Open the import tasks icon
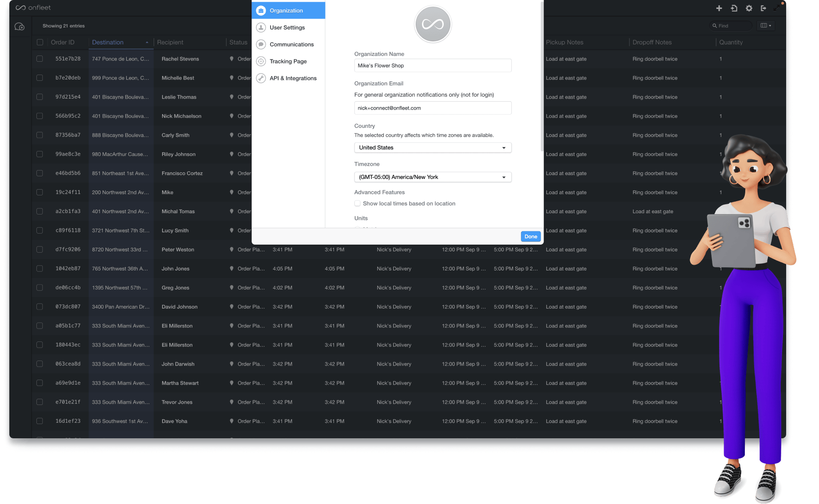 point(734,8)
